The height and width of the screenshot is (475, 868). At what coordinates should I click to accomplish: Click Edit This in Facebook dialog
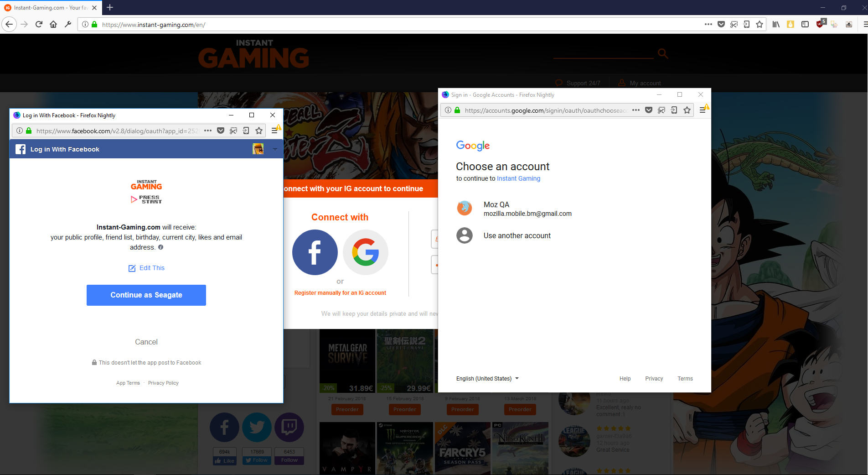(146, 268)
